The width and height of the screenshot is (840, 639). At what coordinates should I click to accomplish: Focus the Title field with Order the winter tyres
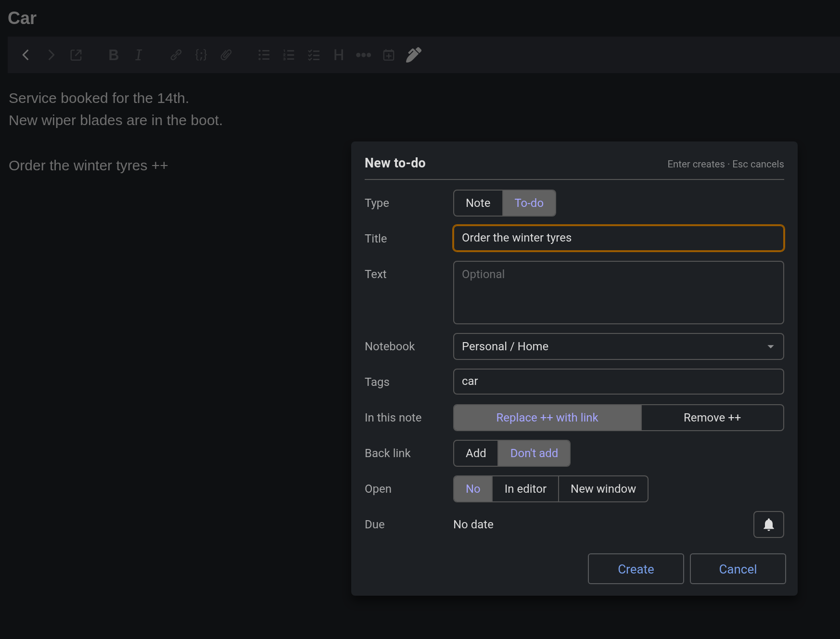coord(619,238)
